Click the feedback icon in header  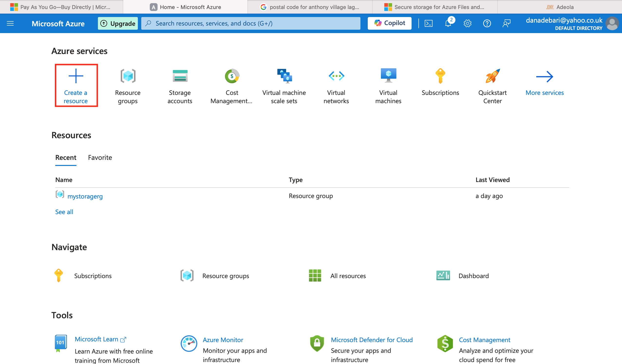click(506, 23)
